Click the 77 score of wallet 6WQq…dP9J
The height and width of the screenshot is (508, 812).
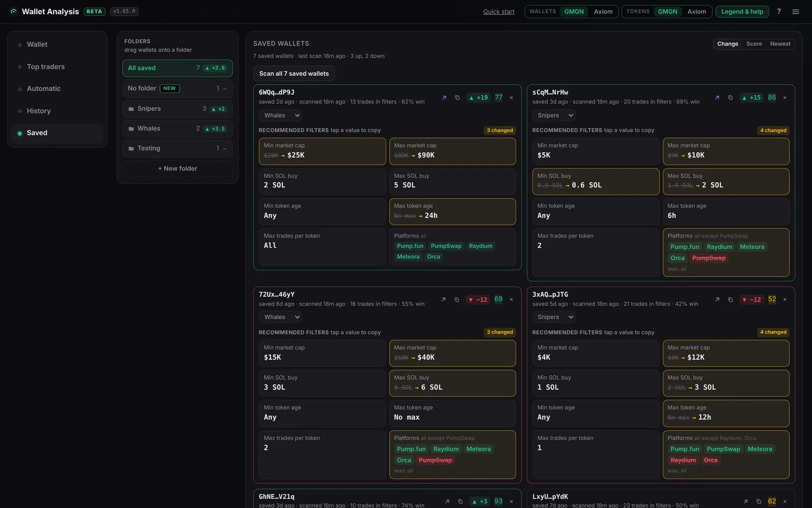pyautogui.click(x=499, y=98)
